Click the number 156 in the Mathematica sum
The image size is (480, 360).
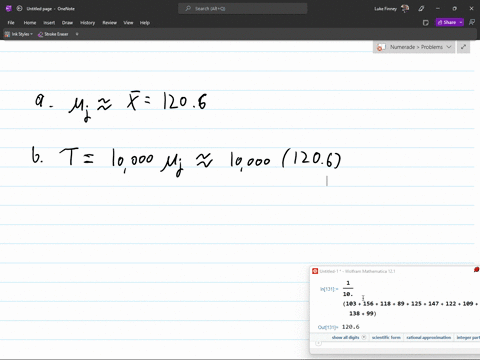368,303
